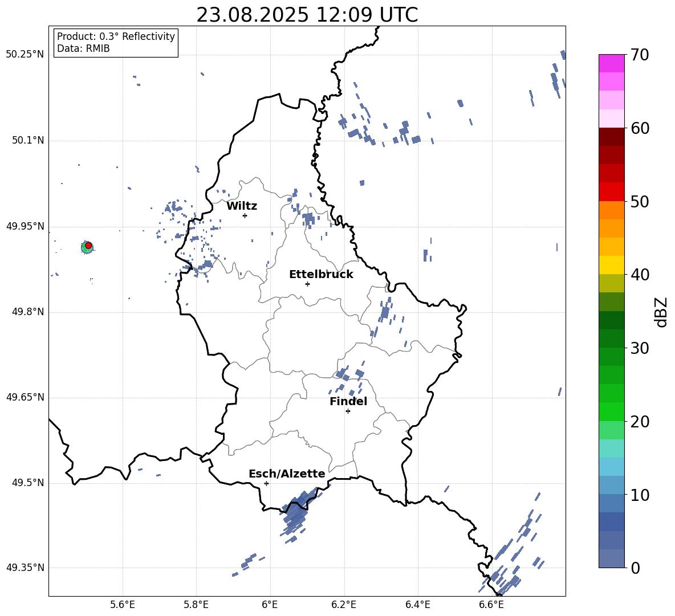Click the 49.65°N latitude label
The height and width of the screenshot is (616, 675).
pyautogui.click(x=25, y=397)
